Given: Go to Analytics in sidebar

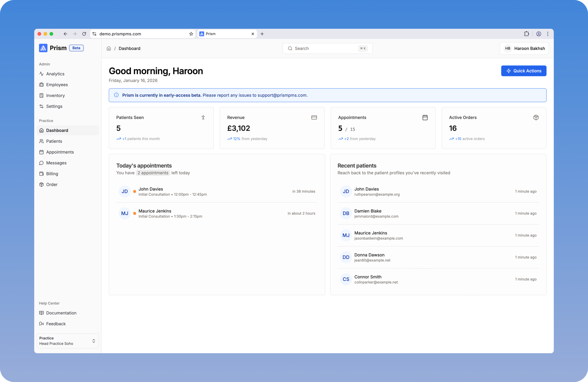Looking at the screenshot, I should [x=55, y=74].
